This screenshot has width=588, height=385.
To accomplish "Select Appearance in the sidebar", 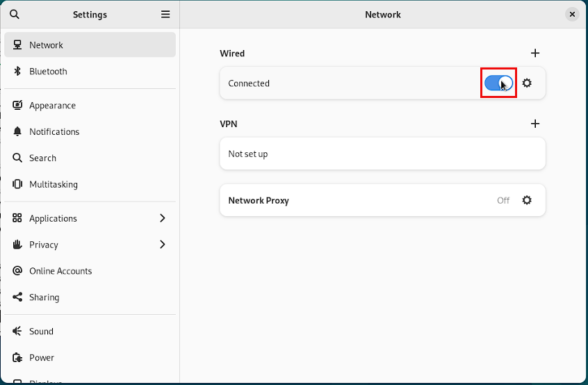I will pos(53,106).
